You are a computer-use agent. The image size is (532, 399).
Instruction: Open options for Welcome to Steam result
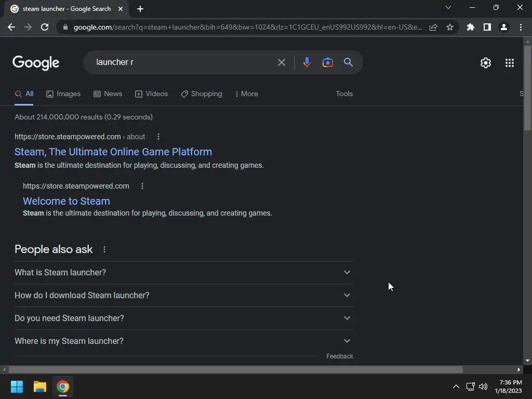click(x=142, y=186)
